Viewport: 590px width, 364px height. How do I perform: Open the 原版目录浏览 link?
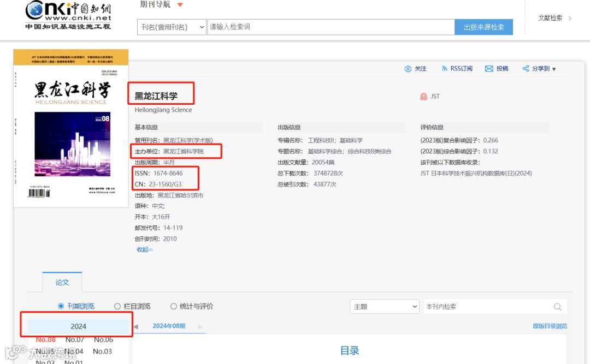[x=550, y=326]
